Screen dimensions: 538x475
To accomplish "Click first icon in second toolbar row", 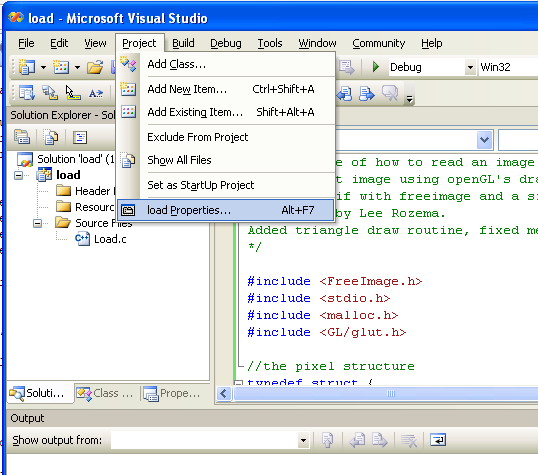I will pyautogui.click(x=27, y=92).
